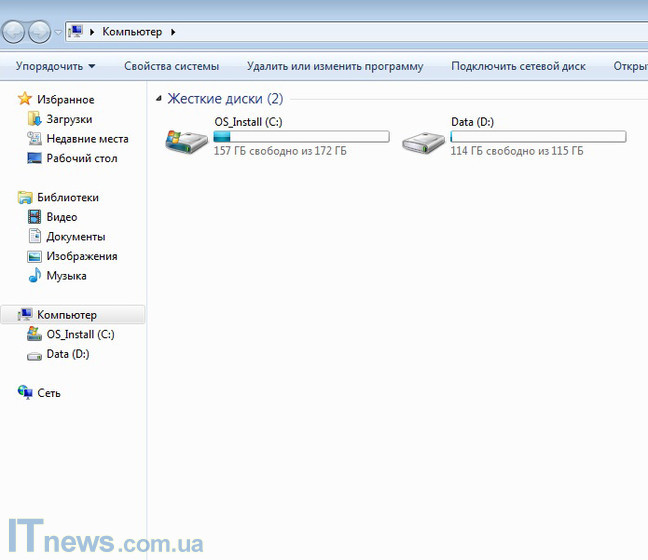Click the Видео library icon
648x560 pixels.
[35, 217]
